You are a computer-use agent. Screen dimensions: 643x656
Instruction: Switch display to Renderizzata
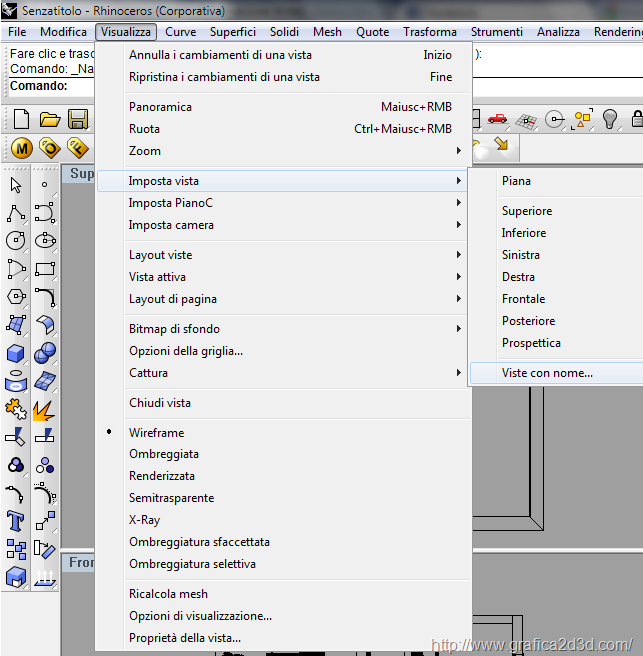(162, 476)
